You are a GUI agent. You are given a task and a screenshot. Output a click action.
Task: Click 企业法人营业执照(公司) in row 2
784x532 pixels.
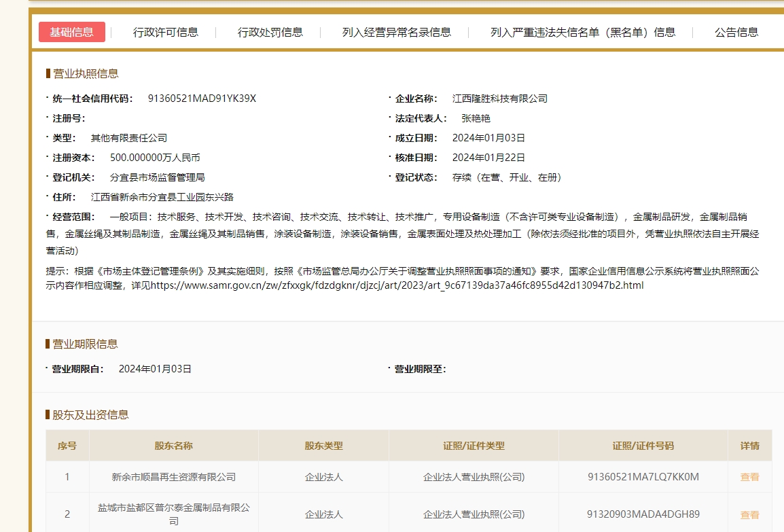474,514
